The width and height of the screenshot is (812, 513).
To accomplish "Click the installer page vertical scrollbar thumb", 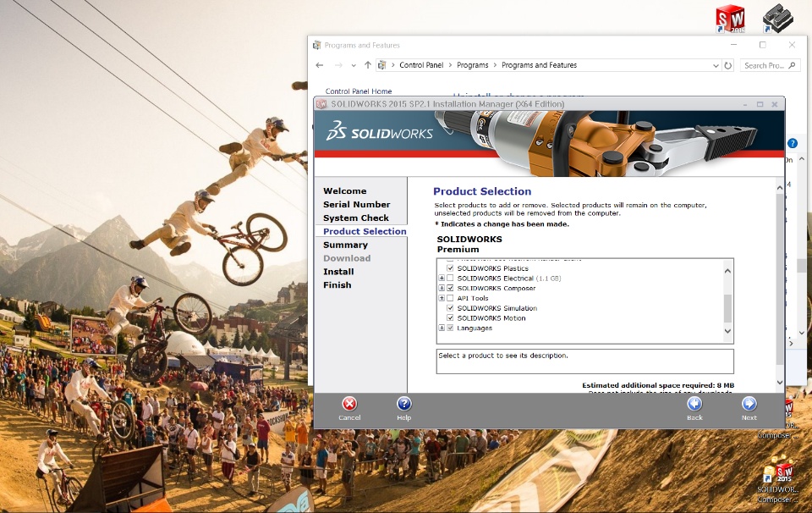I will pos(780,280).
